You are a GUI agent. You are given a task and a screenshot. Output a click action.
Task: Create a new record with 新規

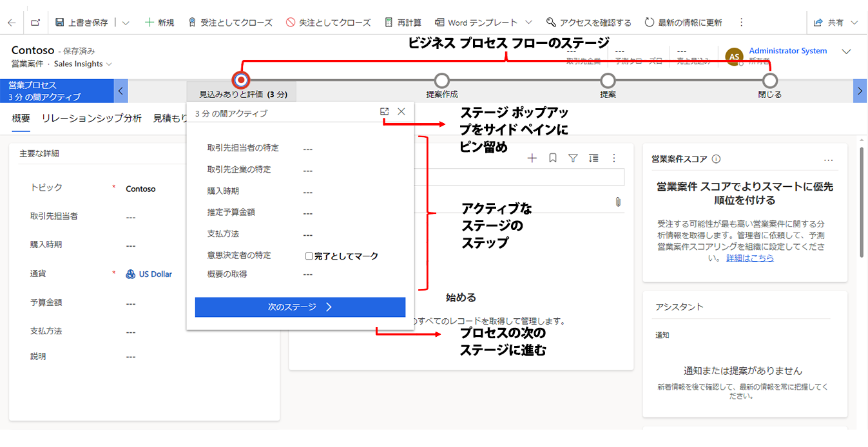[x=159, y=23]
